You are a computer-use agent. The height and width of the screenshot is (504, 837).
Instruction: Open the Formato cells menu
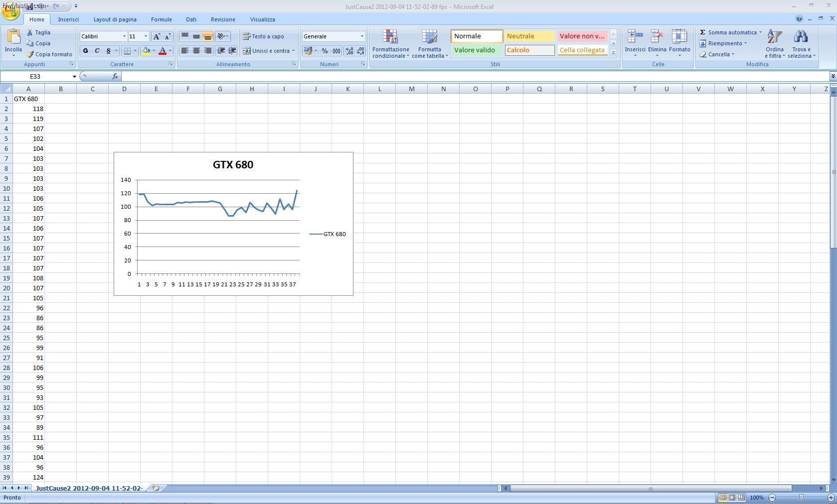679,44
